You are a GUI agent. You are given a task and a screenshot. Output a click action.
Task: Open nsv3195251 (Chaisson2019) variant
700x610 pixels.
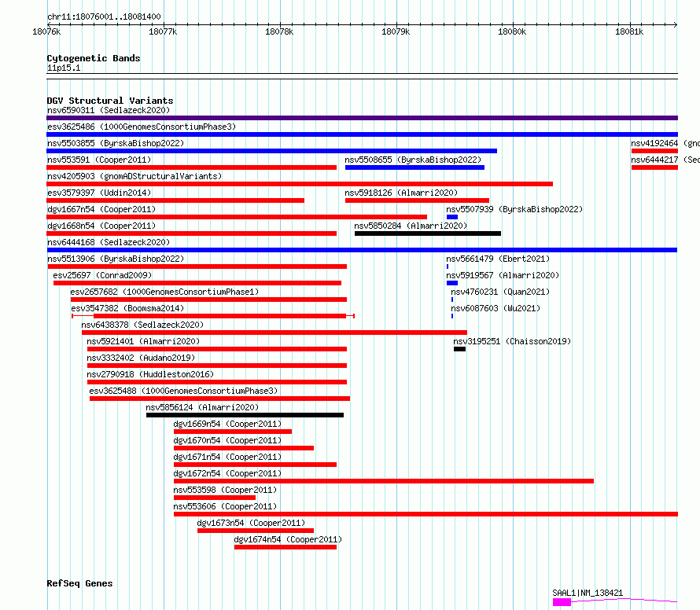512,341
